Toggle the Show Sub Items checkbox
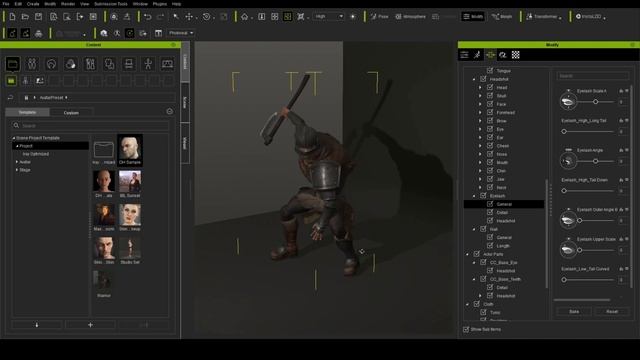The height and width of the screenshot is (360, 640). pyautogui.click(x=466, y=329)
